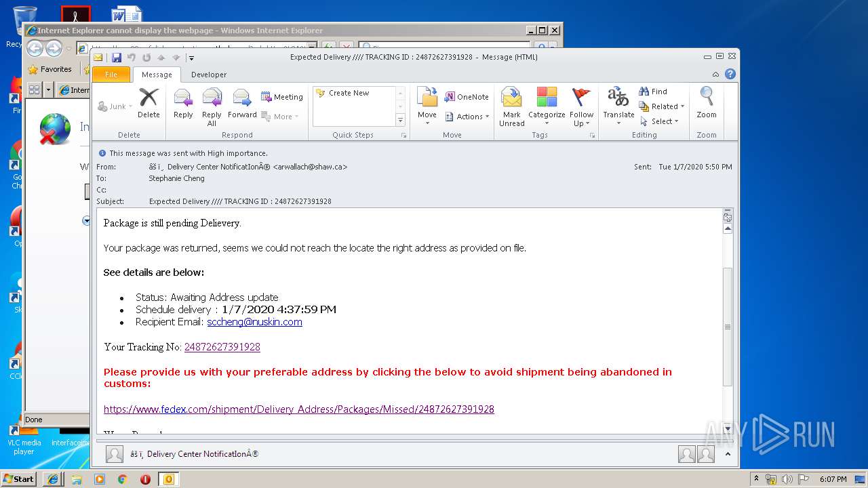868x488 pixels.
Task: Open the sccheng@nuskin.com email link
Action: (254, 322)
